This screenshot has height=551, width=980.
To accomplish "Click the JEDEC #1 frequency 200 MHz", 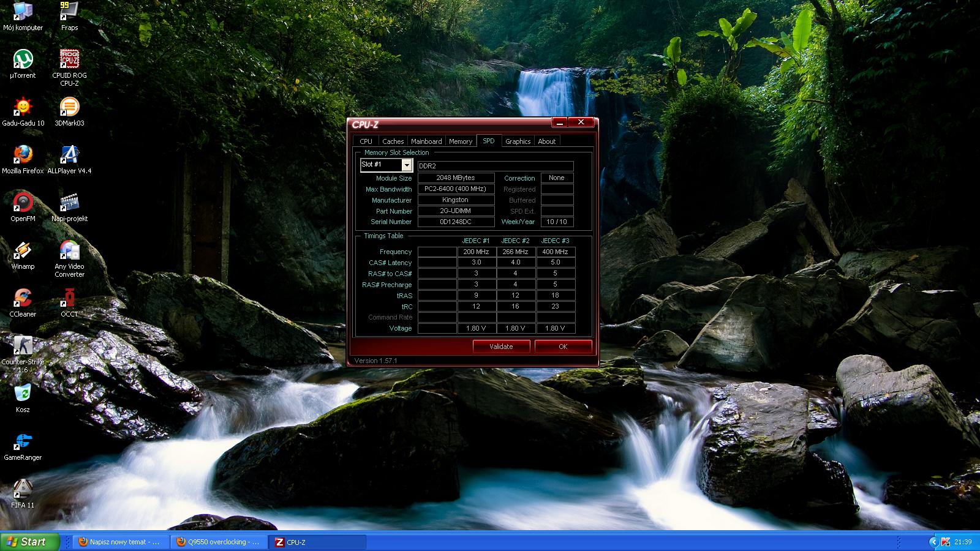I will 476,252.
